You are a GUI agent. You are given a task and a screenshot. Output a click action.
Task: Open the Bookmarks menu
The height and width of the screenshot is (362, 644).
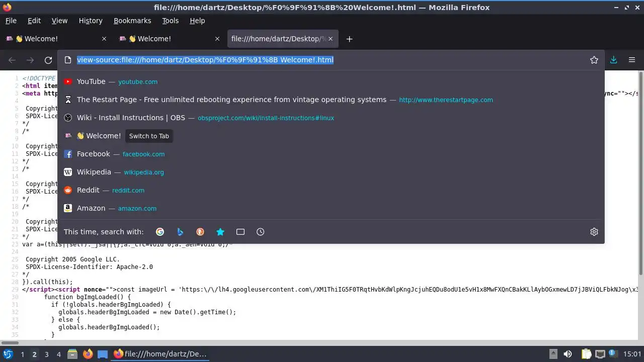(x=132, y=21)
